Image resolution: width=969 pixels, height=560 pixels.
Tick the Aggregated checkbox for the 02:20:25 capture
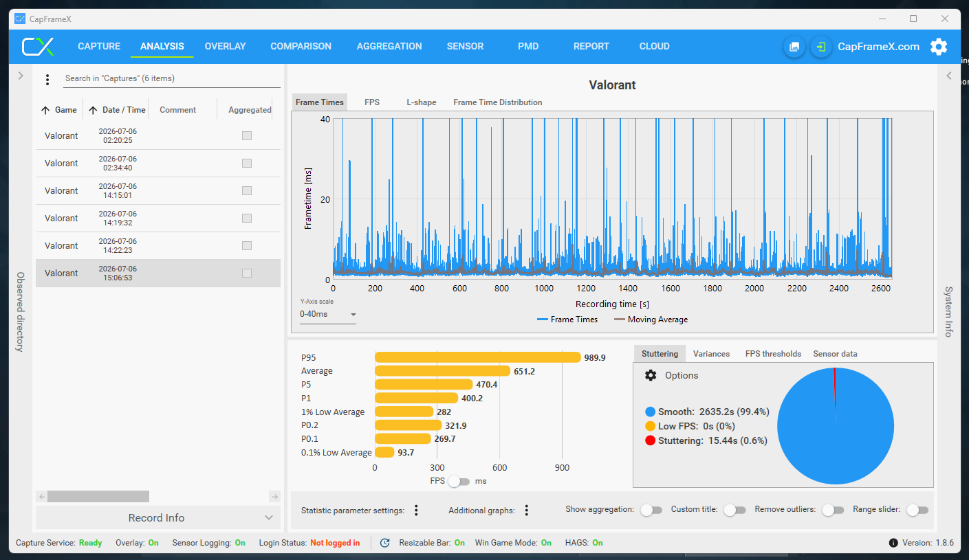click(247, 135)
